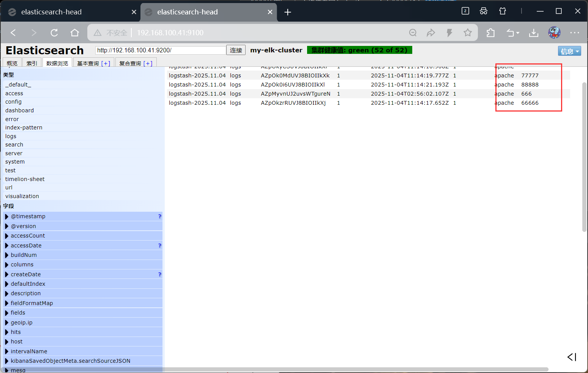Open the downloads icon in browser toolbar
The height and width of the screenshot is (373, 588).
pos(534,33)
